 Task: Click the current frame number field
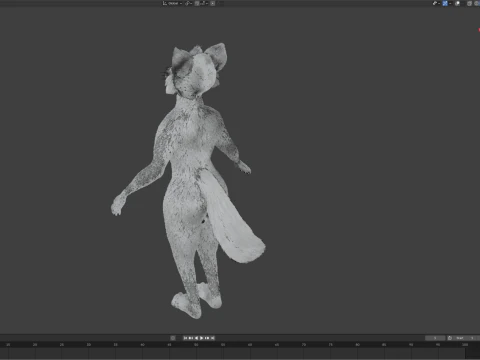tap(435, 338)
